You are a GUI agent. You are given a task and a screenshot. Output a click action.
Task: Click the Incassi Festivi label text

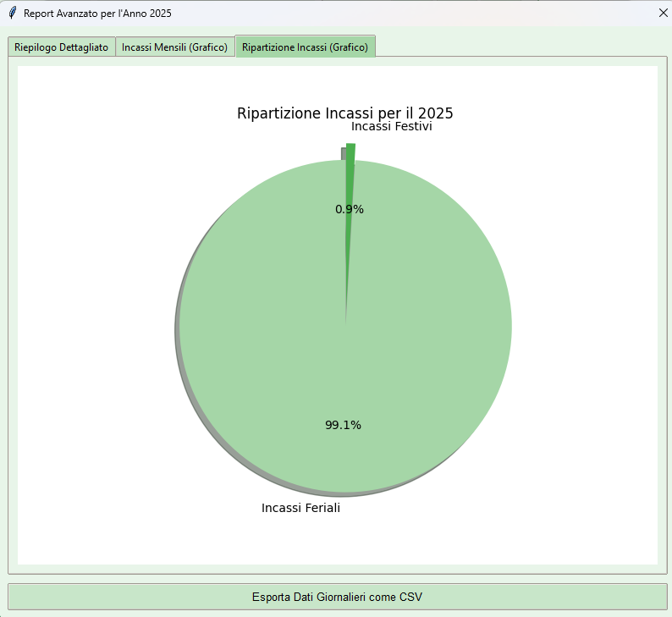391,126
